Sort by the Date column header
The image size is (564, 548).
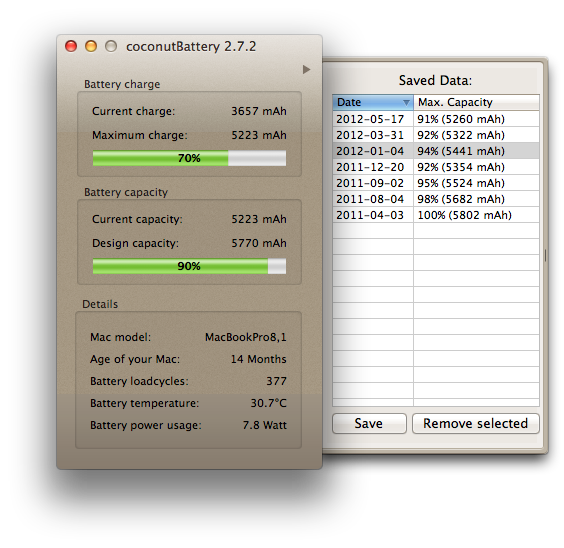pyautogui.click(x=373, y=102)
